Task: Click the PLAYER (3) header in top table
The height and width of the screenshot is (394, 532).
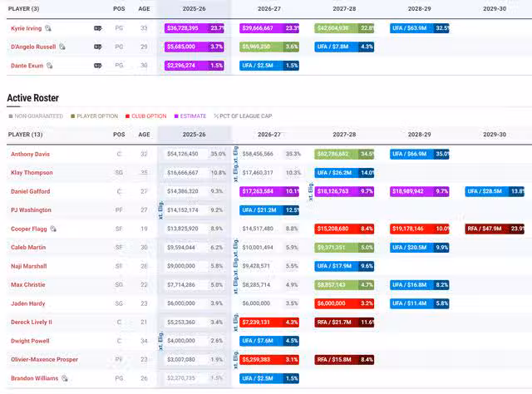Action: click(23, 9)
